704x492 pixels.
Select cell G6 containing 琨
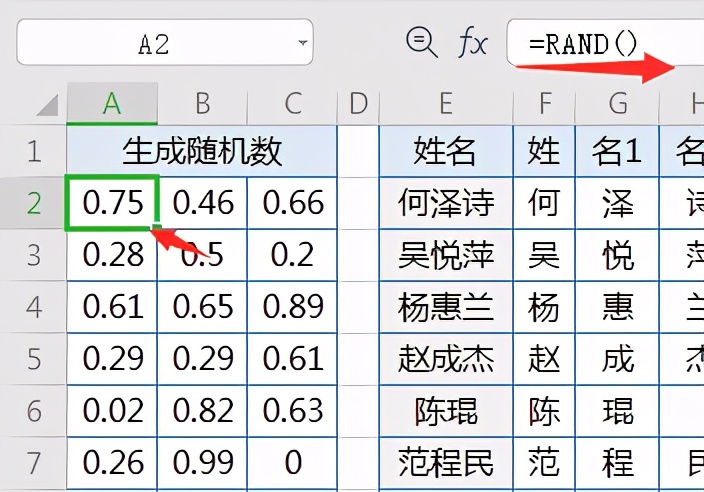point(617,411)
